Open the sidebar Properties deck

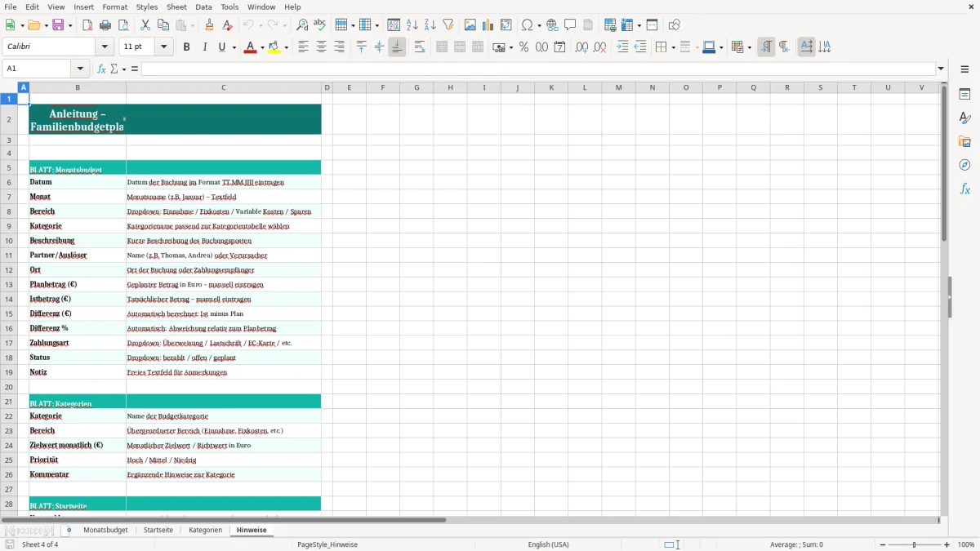964,94
